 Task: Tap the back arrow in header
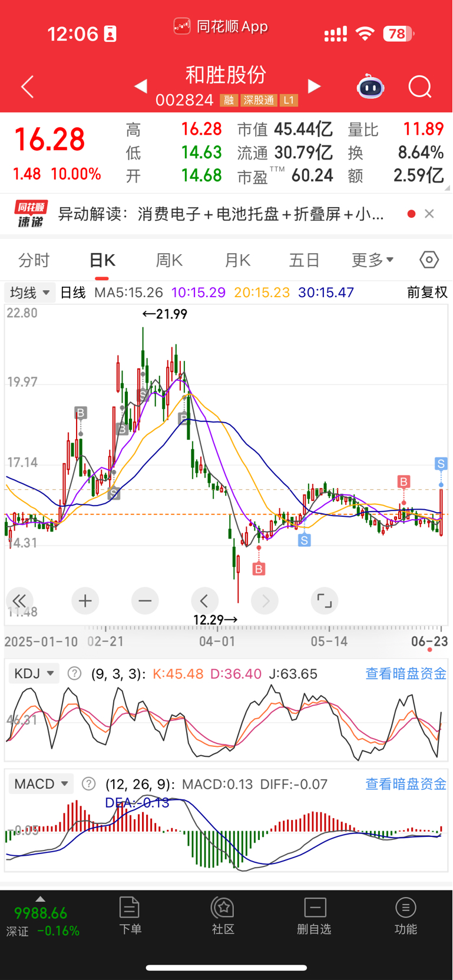pos(27,87)
